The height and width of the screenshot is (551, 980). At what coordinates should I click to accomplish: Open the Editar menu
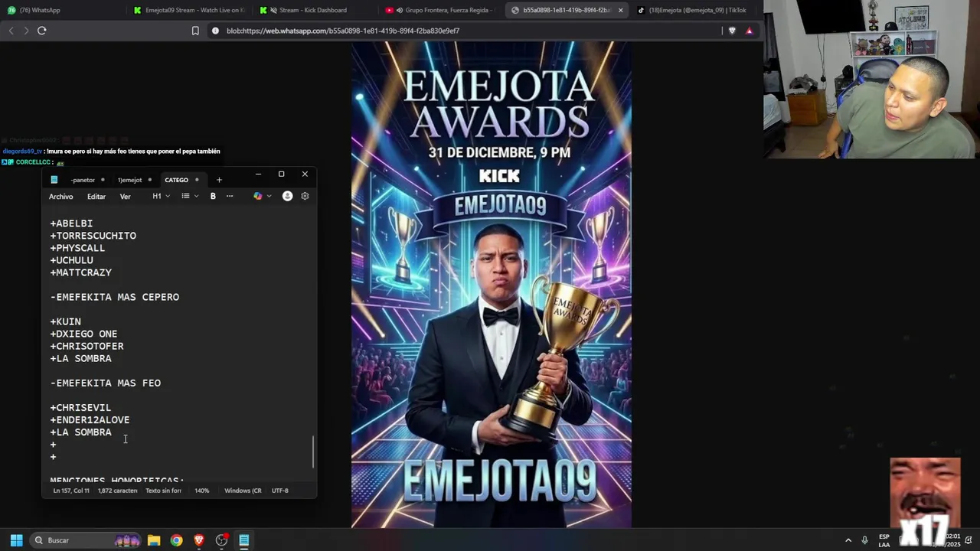[x=96, y=197]
